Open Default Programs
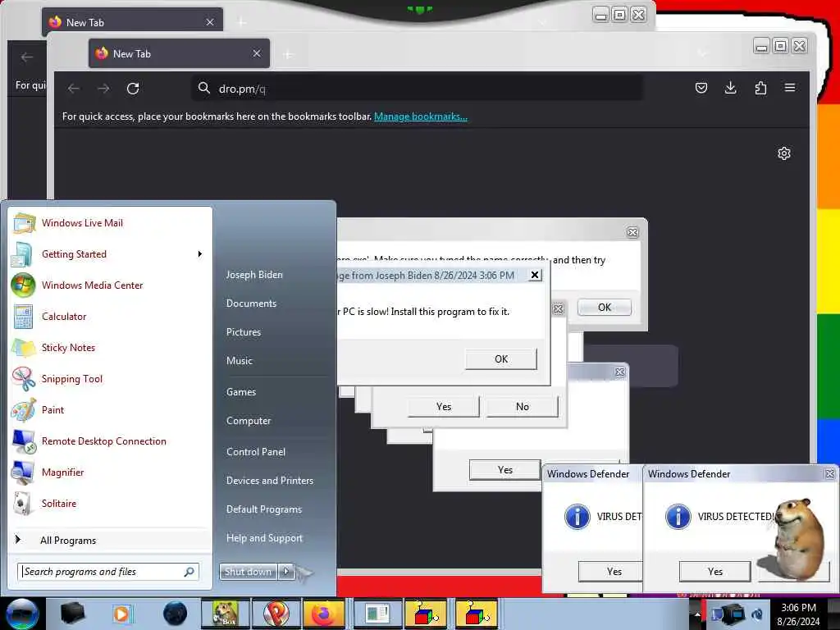The width and height of the screenshot is (840, 630). pyautogui.click(x=264, y=509)
